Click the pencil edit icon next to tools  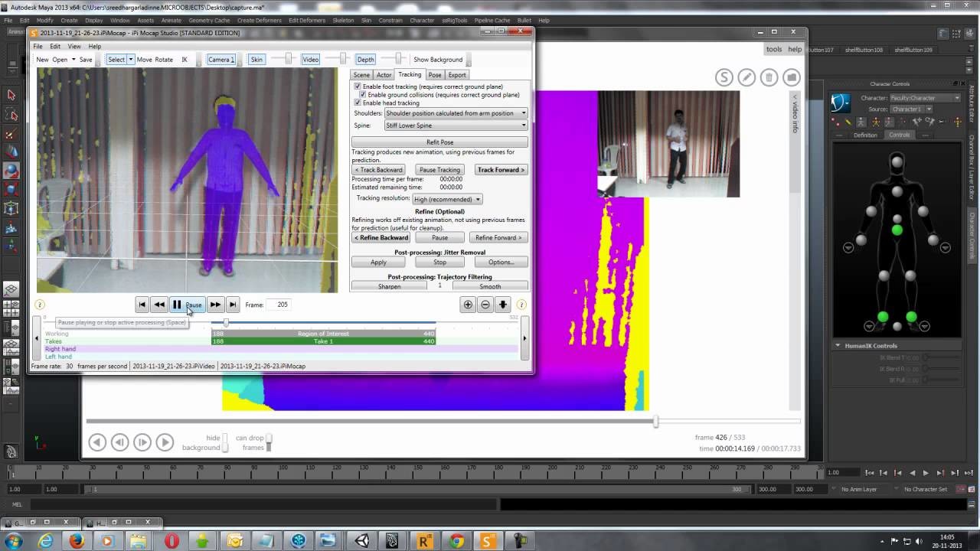click(746, 77)
